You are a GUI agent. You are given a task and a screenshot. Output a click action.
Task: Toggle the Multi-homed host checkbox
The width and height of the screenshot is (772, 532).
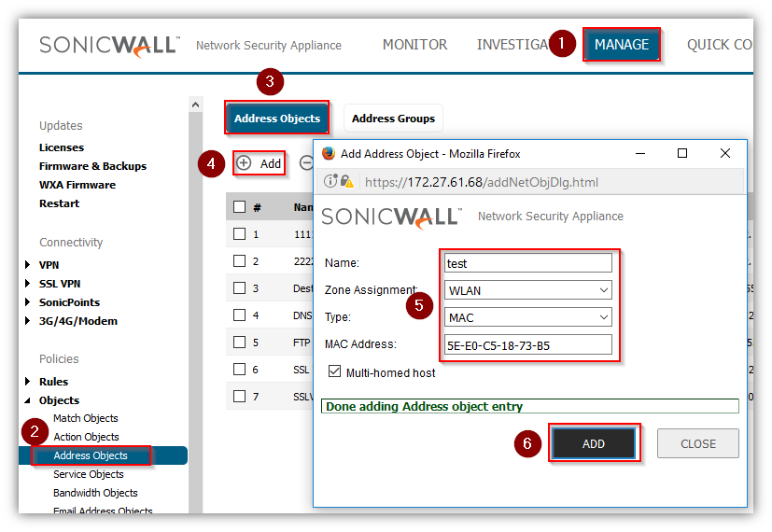334,372
